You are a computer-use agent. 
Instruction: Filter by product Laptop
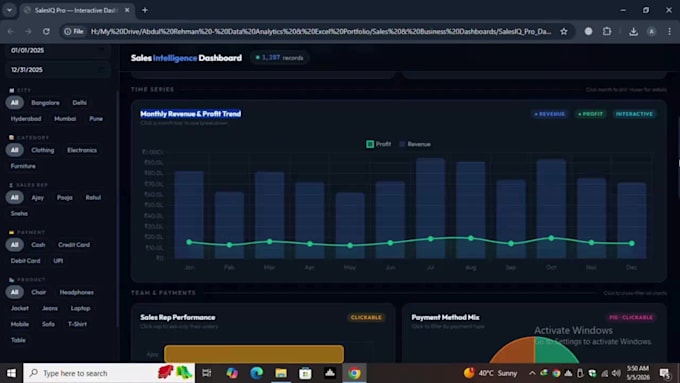80,308
